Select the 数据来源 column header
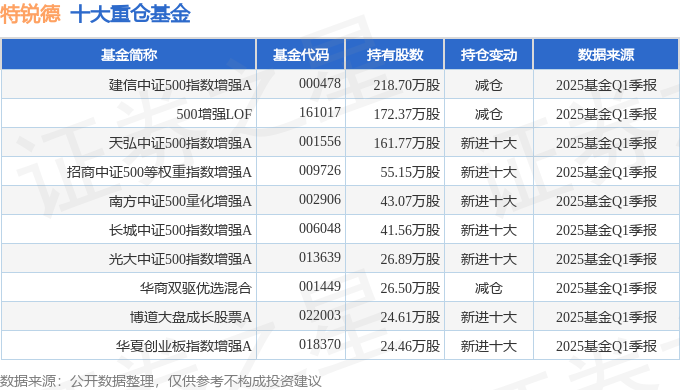The width and height of the screenshot is (680, 390). [x=606, y=55]
